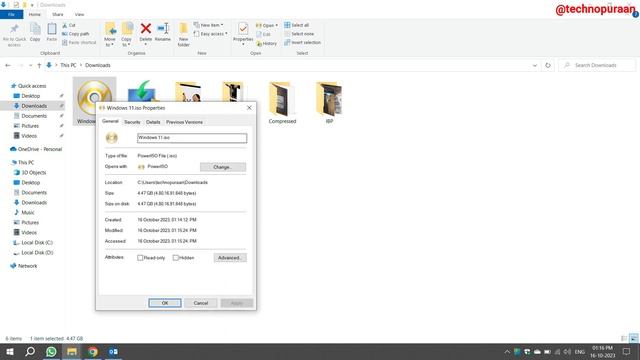Viewport: 640px width, 360px height.
Task: Enable the Read-only attribute checkbox
Action: pos(140,258)
